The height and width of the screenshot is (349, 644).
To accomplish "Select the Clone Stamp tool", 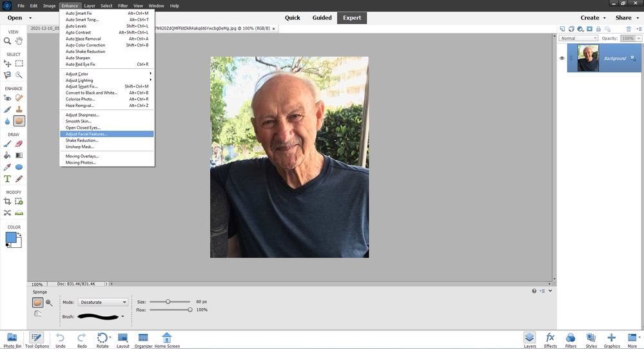I will 19,109.
